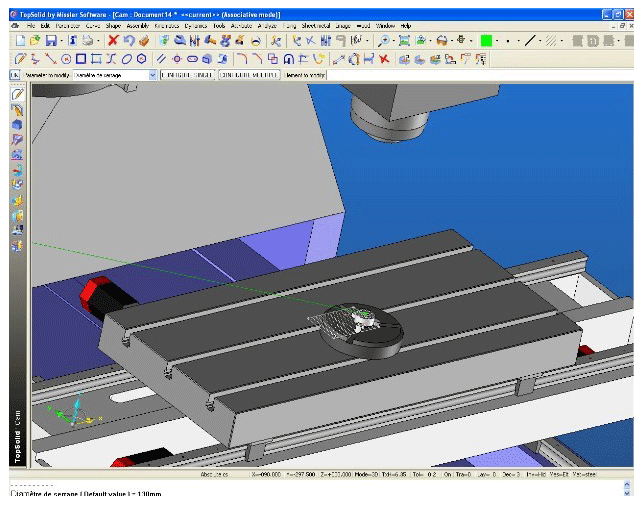Open the parameter to modify dropdown
Screen dimensions: 643x505
(x=152, y=75)
